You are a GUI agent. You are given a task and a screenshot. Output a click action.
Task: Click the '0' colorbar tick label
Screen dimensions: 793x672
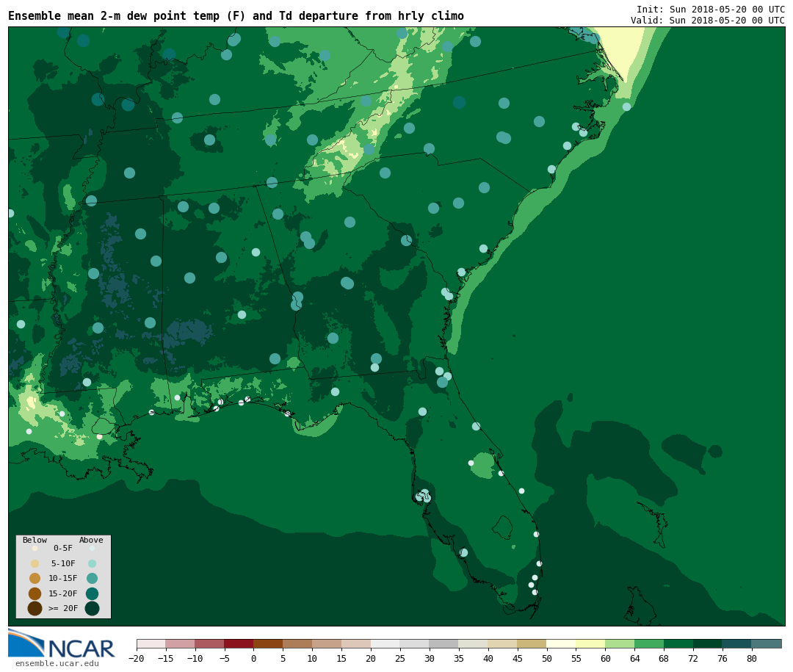point(253,658)
